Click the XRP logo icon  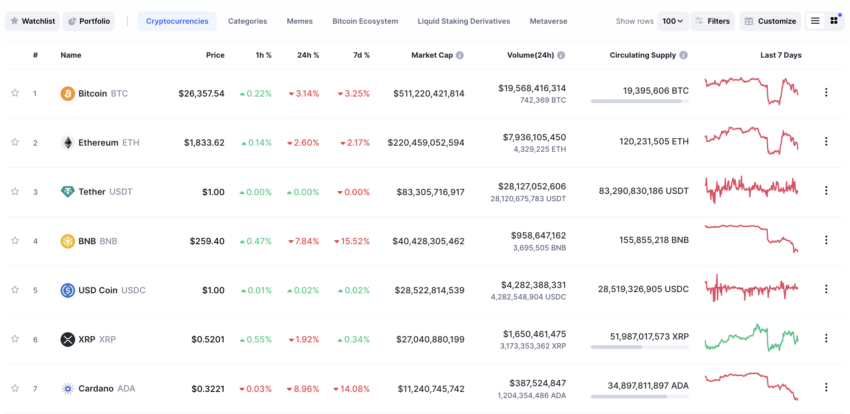68,339
